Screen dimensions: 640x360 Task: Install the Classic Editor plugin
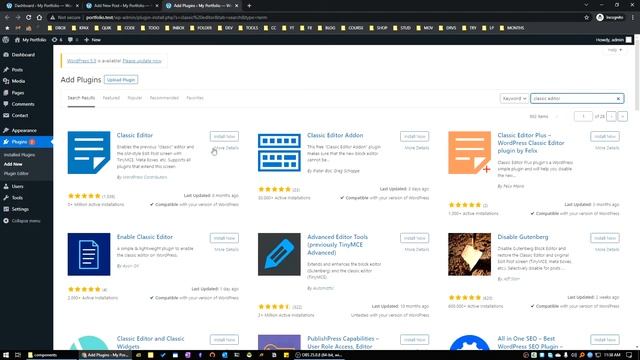[224, 136]
